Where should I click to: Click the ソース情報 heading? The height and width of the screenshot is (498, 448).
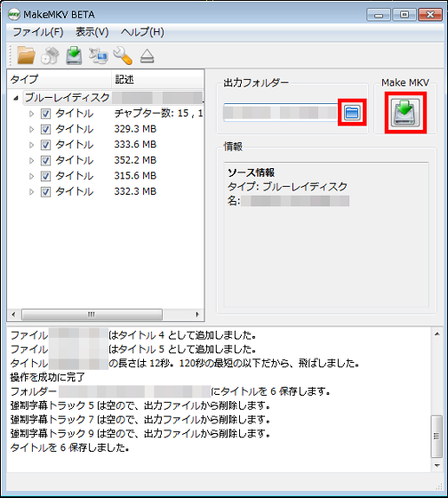(251, 173)
